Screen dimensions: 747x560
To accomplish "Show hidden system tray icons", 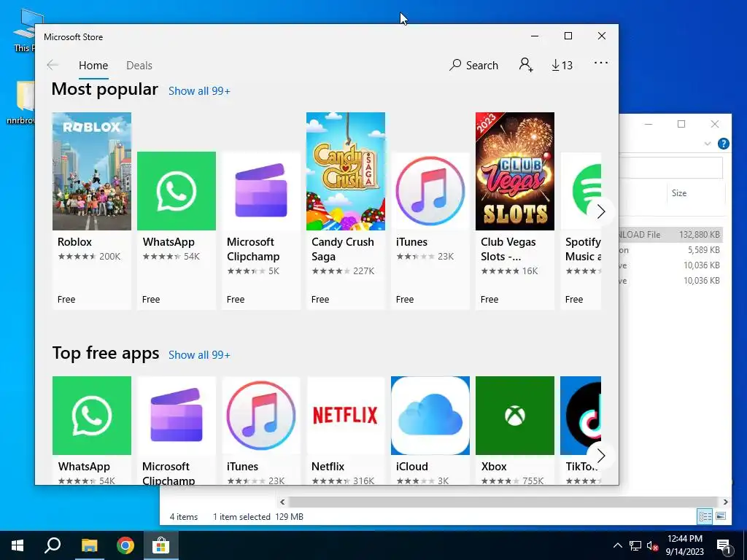I will [x=617, y=545].
